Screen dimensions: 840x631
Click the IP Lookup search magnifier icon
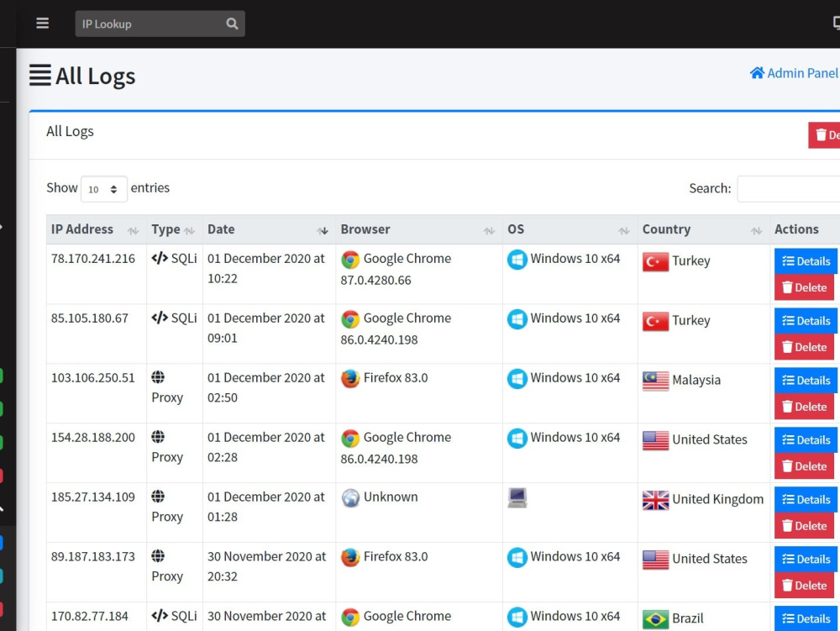coord(232,24)
